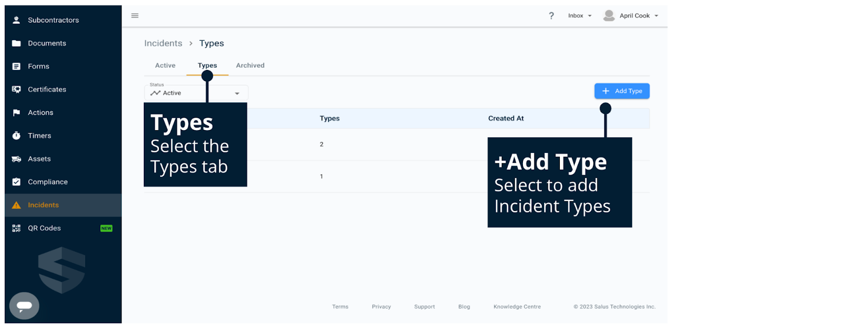Toggle the hamburger sidebar menu

point(135,16)
